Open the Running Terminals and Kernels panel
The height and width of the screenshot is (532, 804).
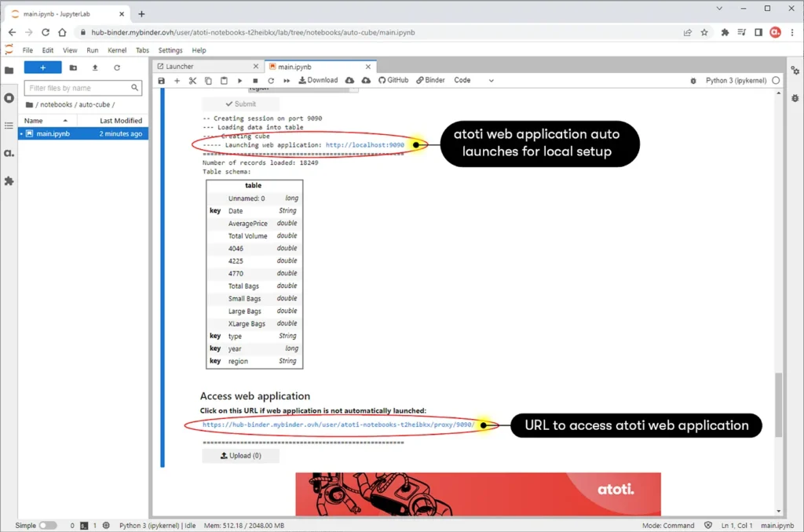pyautogui.click(x=9, y=98)
